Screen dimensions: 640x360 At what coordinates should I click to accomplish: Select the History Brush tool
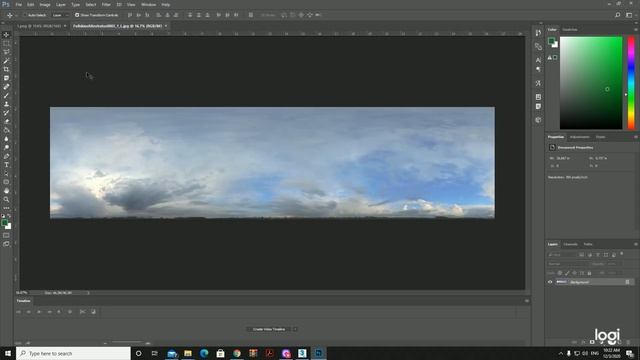tap(6, 113)
